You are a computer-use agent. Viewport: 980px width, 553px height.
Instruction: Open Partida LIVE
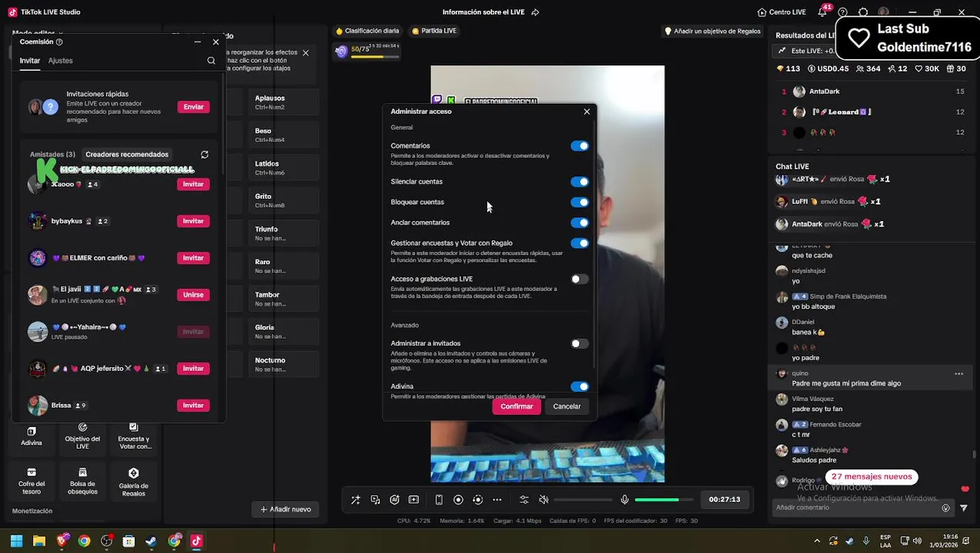(x=434, y=31)
